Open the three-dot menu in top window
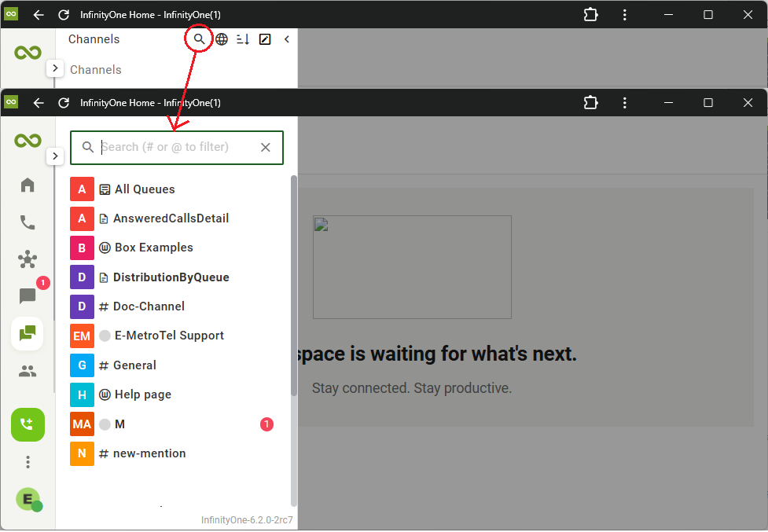Screen dimensions: 768x532 click(624, 15)
